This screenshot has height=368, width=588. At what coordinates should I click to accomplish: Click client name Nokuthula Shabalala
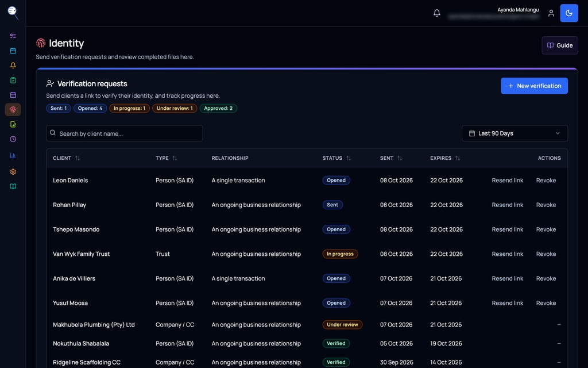[x=81, y=343]
